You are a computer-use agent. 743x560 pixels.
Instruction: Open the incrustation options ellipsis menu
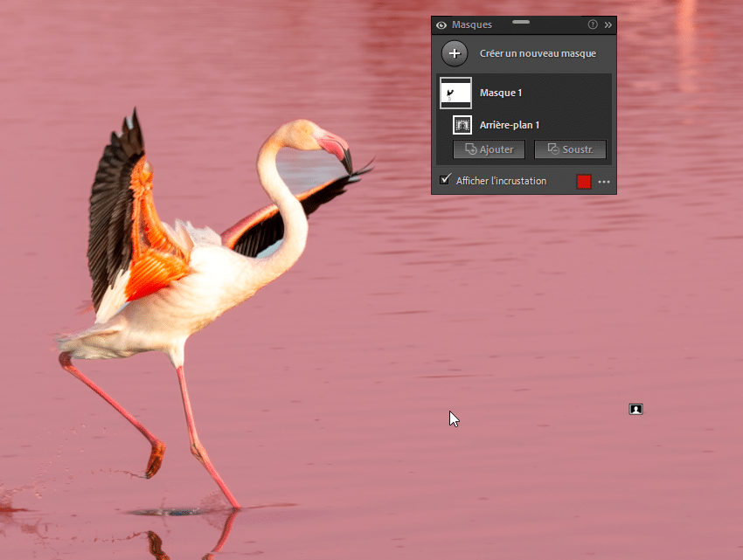pyautogui.click(x=602, y=181)
